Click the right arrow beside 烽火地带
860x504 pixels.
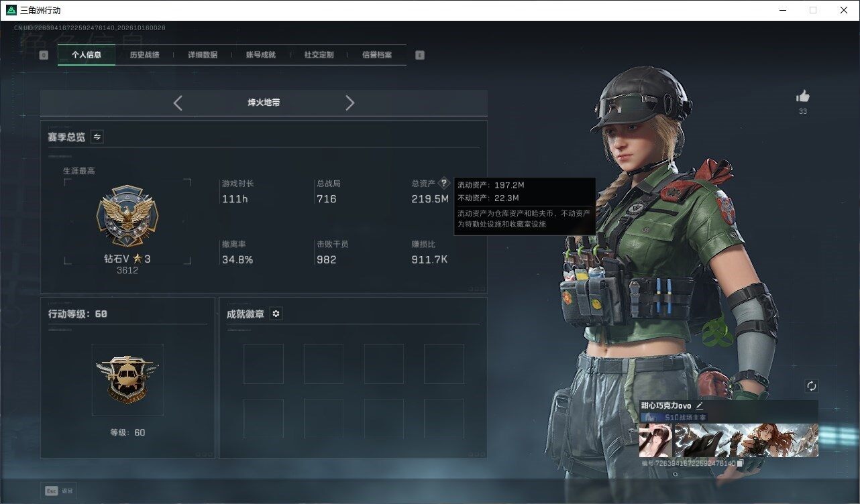click(x=350, y=103)
